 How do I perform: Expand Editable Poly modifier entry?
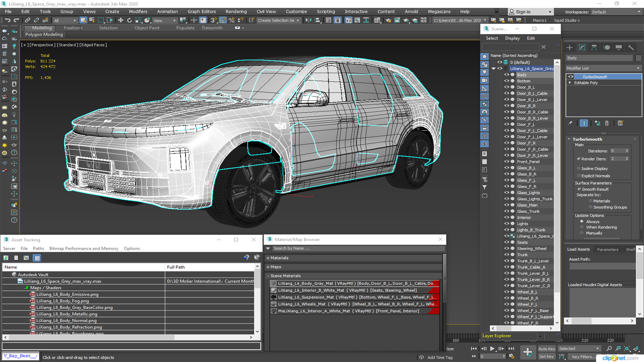570,82
